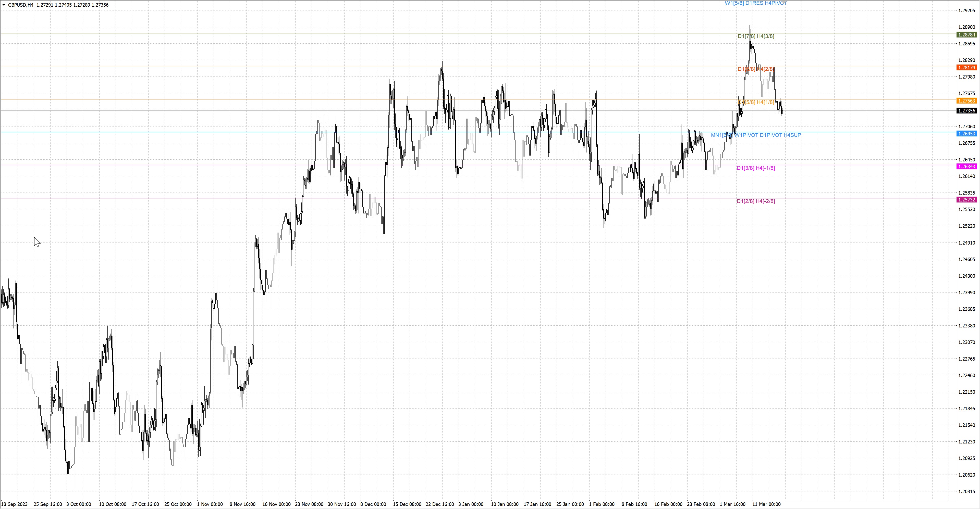
Task: Click the MN1 W1PIVOT D1PIVOT H4SUP label
Action: coord(755,135)
